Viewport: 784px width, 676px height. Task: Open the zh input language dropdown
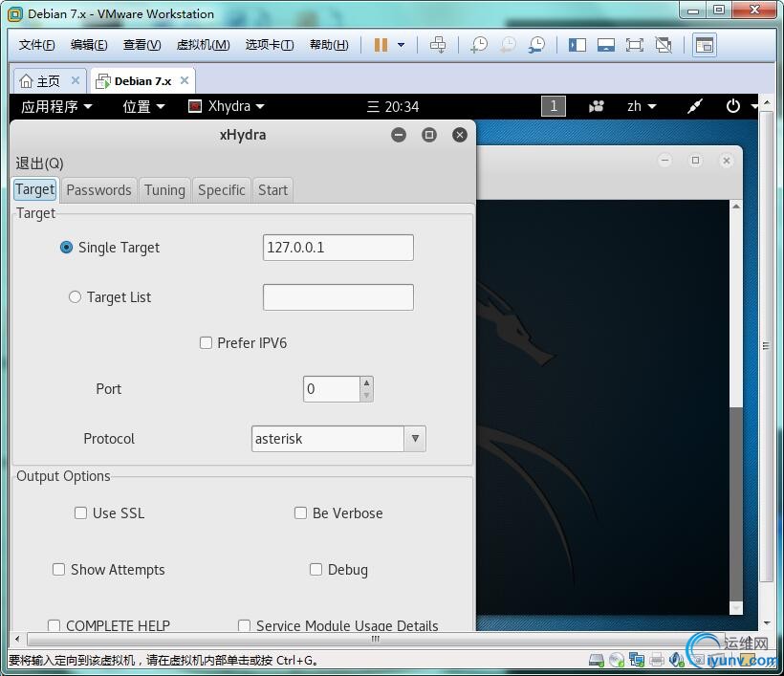point(642,106)
